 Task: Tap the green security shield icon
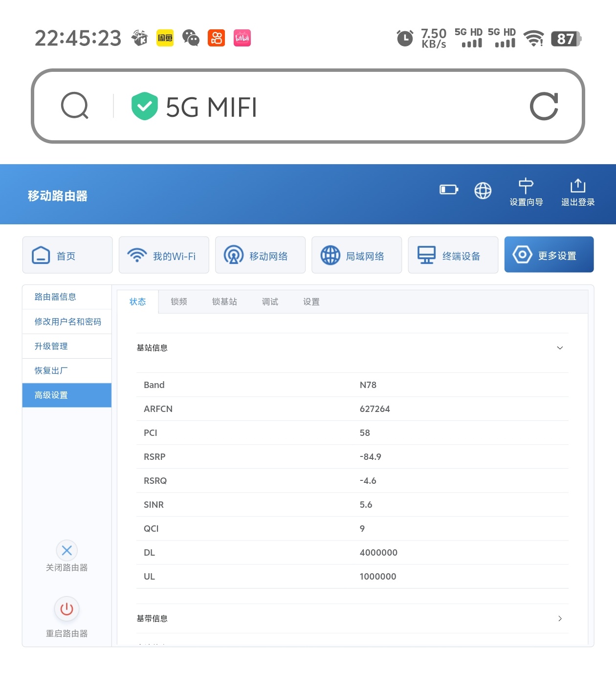144,106
